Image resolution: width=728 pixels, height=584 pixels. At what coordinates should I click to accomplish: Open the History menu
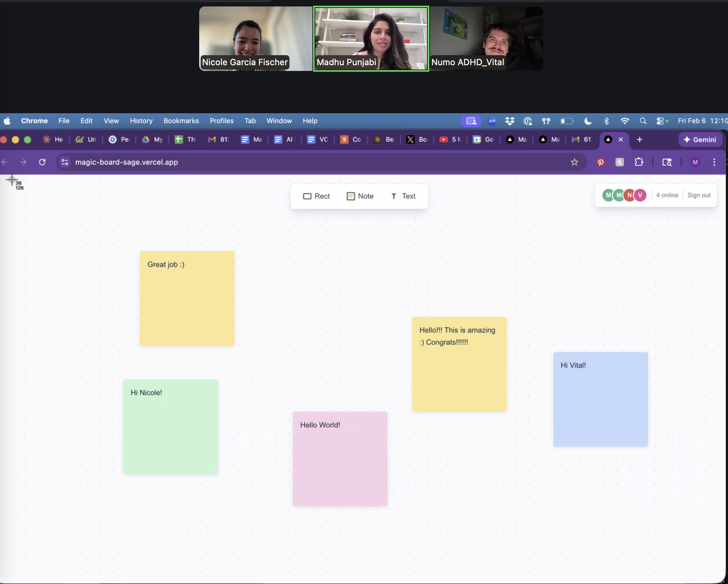[x=141, y=121]
